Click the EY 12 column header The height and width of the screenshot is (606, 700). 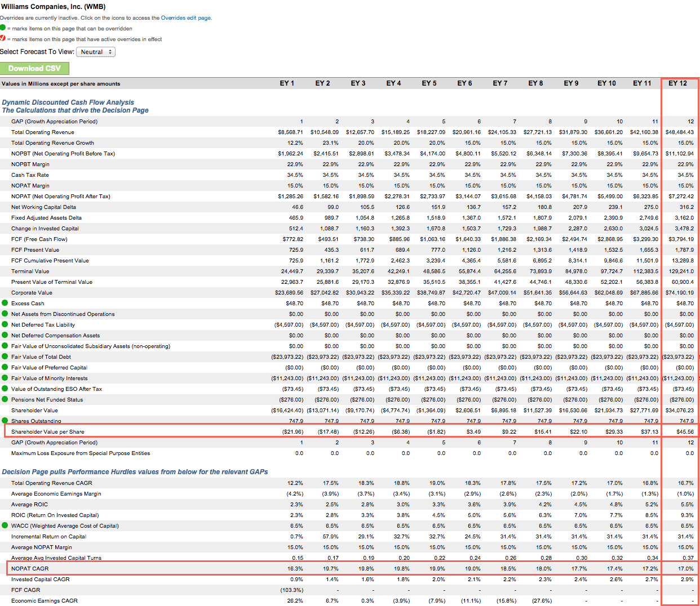(677, 83)
